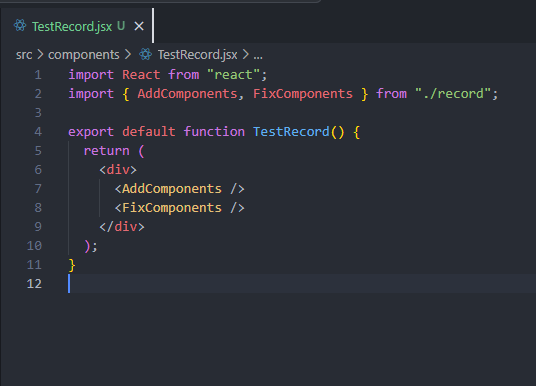This screenshot has width=536, height=386.
Task: Open the src breadcrumb segment
Action: coord(24,55)
